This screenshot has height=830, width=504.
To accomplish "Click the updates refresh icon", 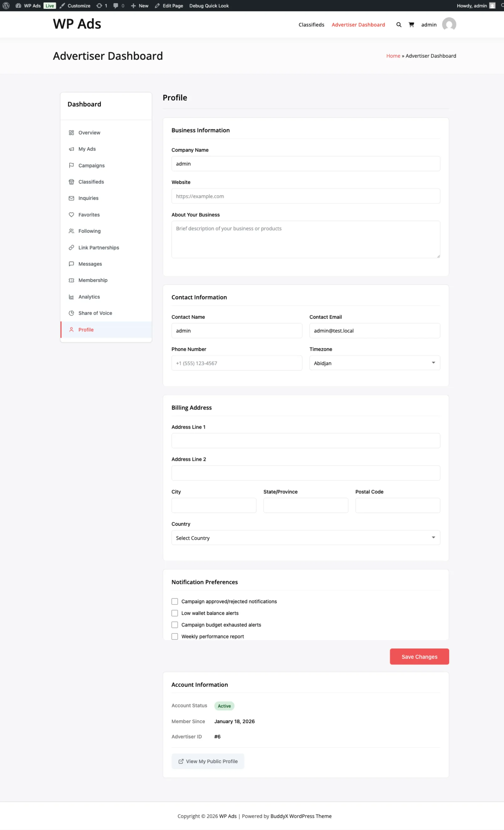I will pyautogui.click(x=99, y=6).
